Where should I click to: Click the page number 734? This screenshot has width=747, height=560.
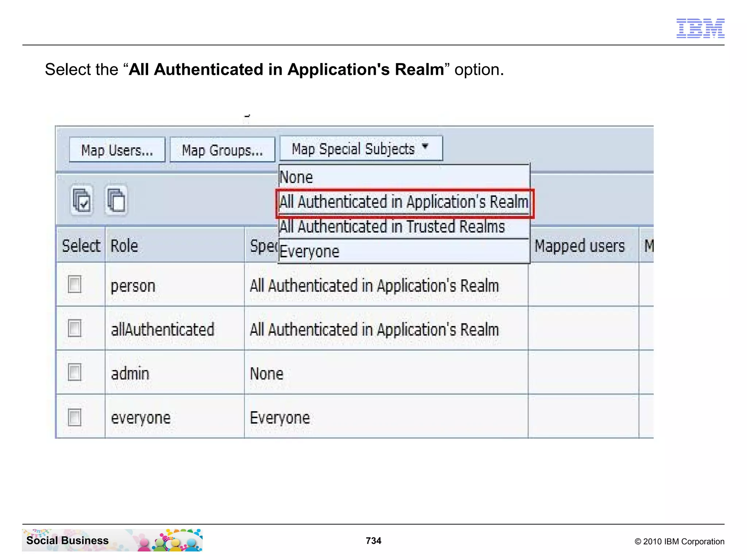(373, 540)
